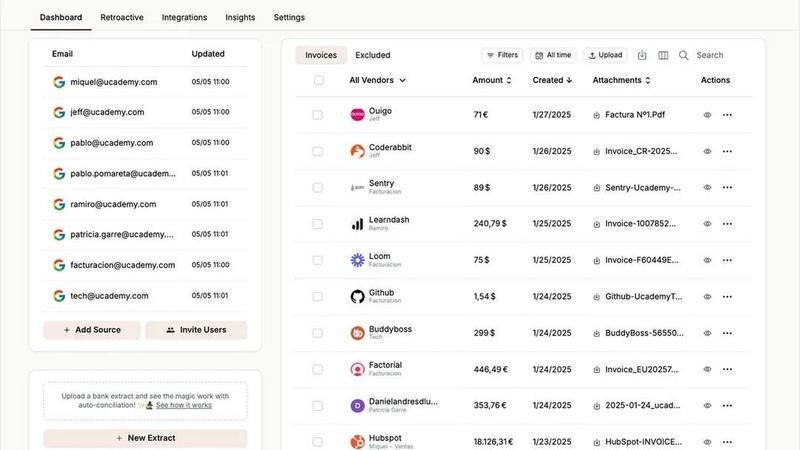Open the All time date range picker
Image resolution: width=800 pixels, height=450 pixels.
coord(553,55)
